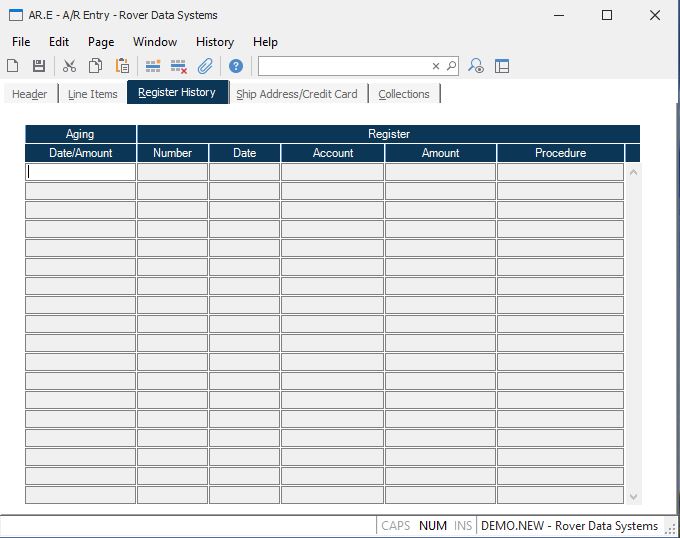This screenshot has height=538, width=680.
Task: Click the grid scrollbar down arrow
Action: [632, 496]
